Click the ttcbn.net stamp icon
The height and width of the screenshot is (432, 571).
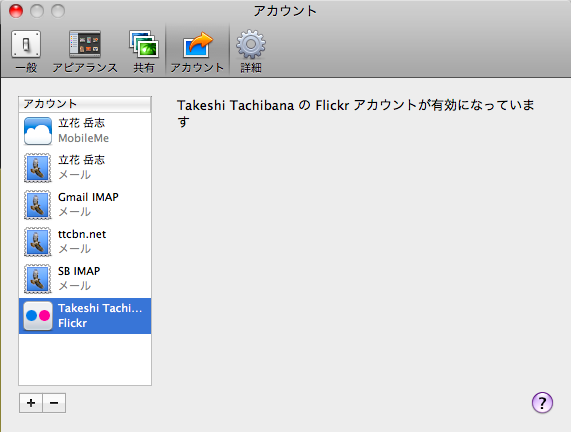(x=38, y=242)
